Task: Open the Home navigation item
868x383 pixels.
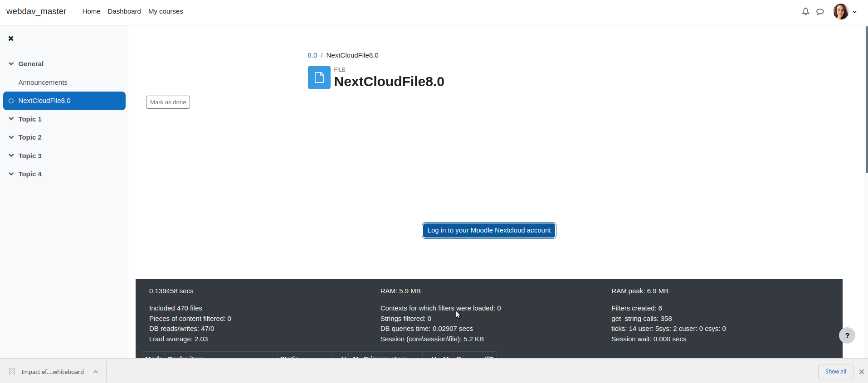Action: (x=91, y=11)
